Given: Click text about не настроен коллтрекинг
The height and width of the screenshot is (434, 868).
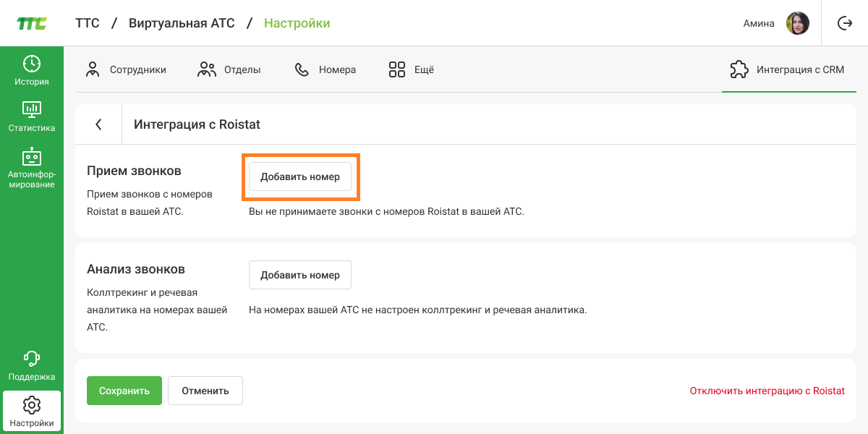Looking at the screenshot, I should [418, 310].
